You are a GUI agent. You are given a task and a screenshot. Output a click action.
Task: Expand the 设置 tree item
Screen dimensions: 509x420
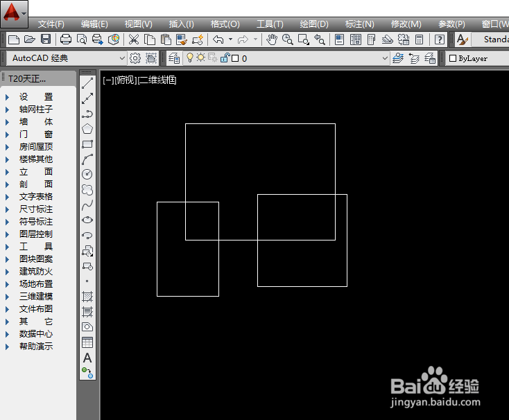[x=7, y=97]
